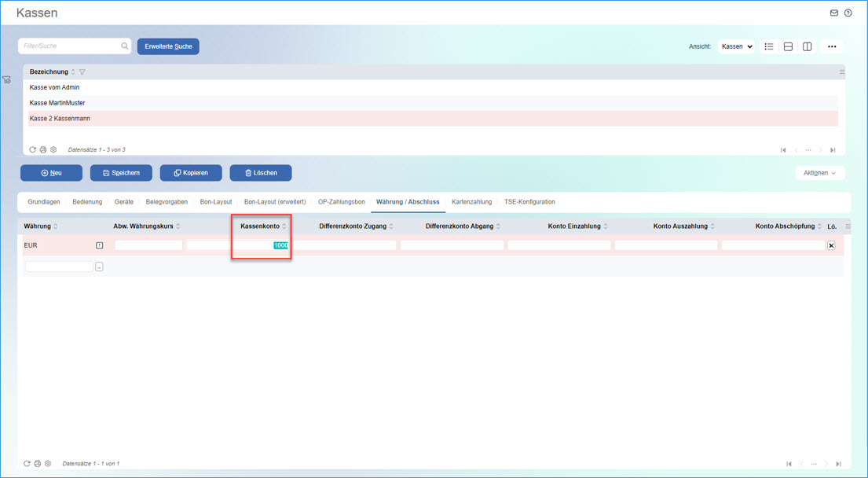
Task: Expand the selector in the empty currency row
Action: click(x=97, y=267)
